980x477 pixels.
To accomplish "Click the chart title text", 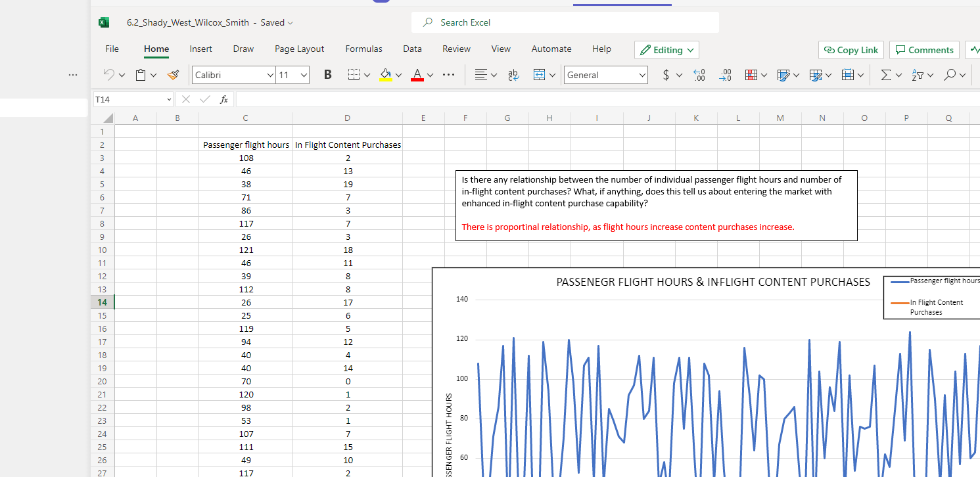I will [713, 282].
